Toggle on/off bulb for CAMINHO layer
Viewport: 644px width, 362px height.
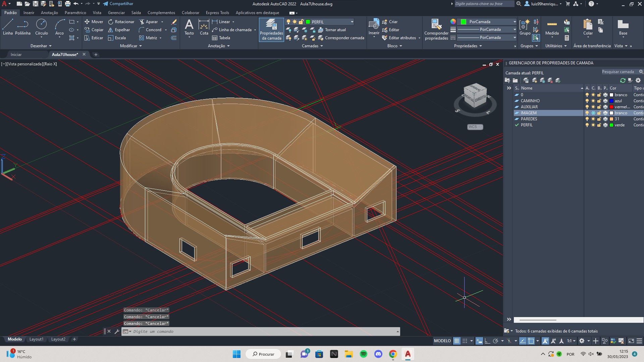pos(587,101)
